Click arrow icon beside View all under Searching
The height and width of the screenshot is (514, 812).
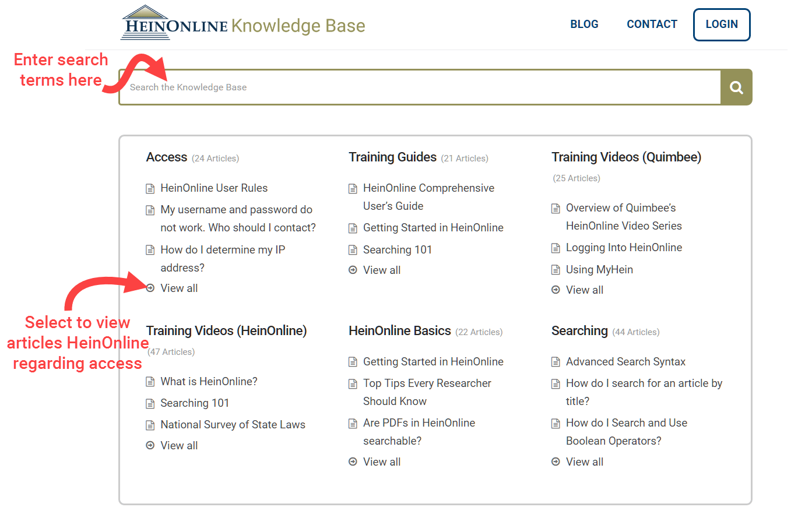coord(556,462)
